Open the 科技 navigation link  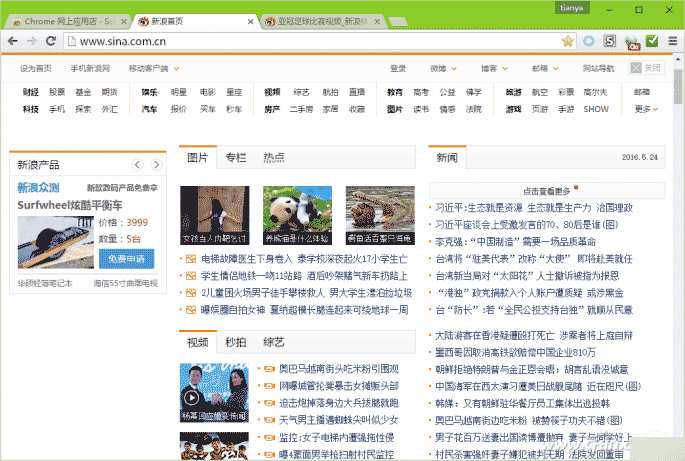(31, 109)
